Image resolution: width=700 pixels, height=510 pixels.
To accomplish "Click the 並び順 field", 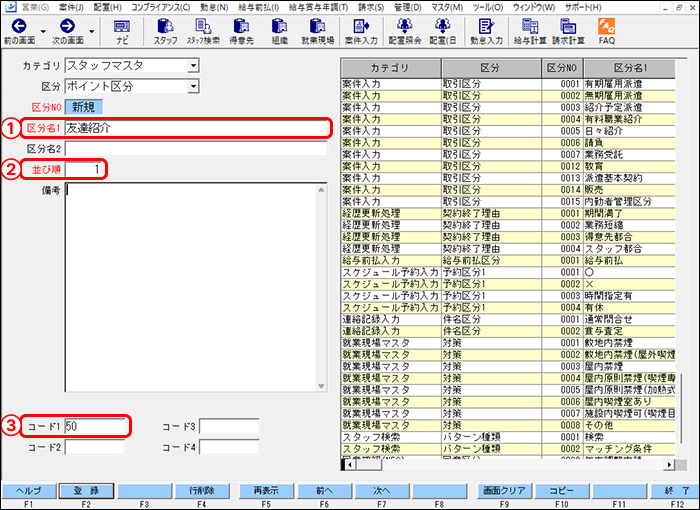I will [84, 169].
